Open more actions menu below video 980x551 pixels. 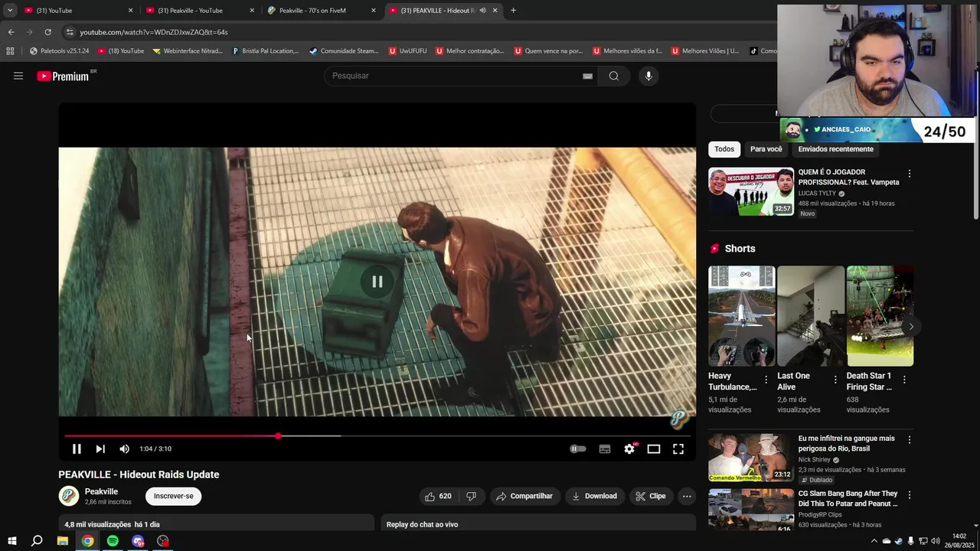pyautogui.click(x=687, y=496)
